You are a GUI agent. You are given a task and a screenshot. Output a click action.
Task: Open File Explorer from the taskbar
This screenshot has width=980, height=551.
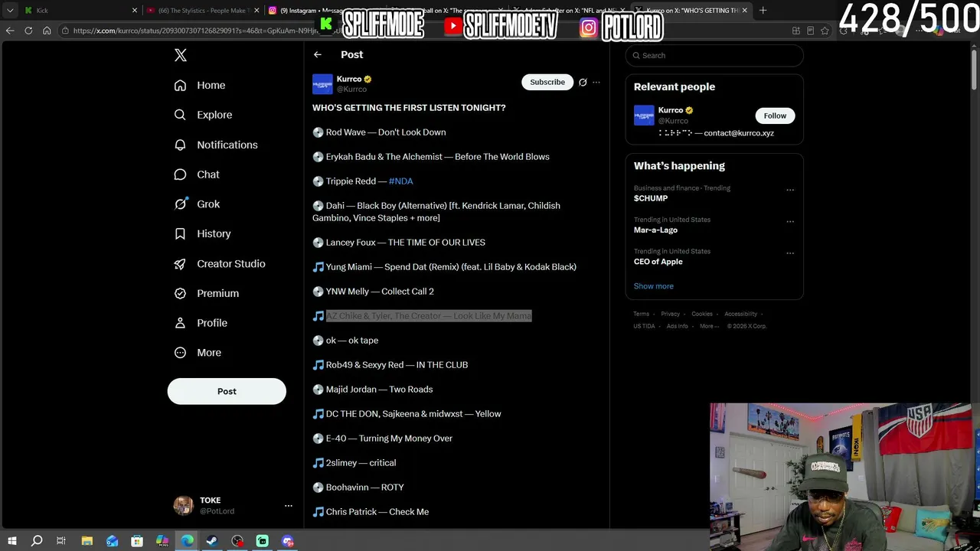[87, 541]
